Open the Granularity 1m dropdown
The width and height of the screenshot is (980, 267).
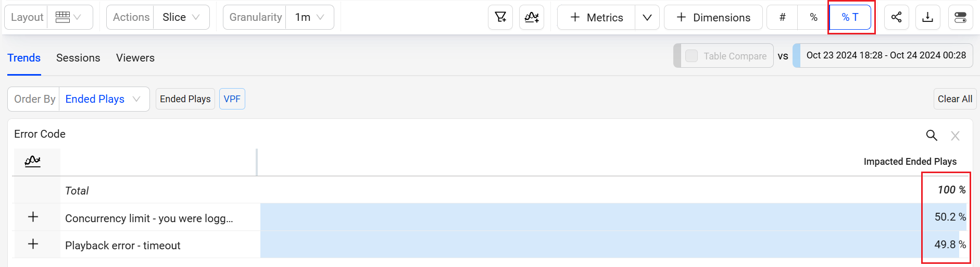pyautogui.click(x=309, y=17)
